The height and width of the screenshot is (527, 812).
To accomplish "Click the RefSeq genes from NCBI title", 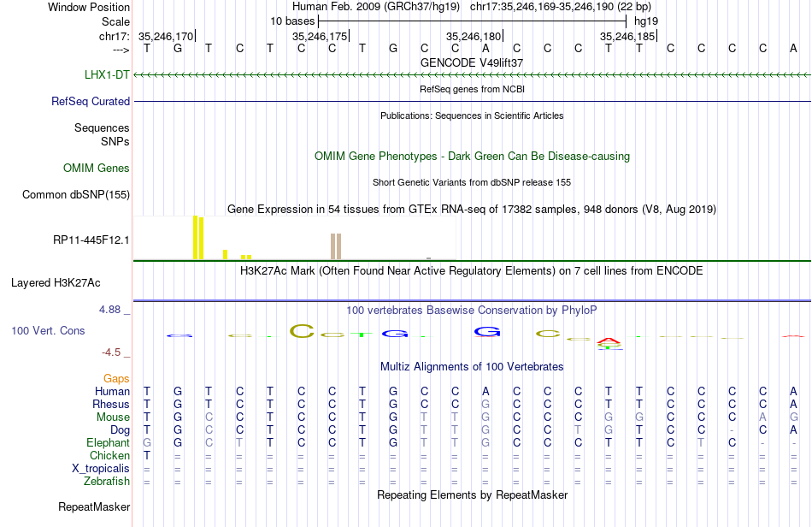I will [472, 89].
